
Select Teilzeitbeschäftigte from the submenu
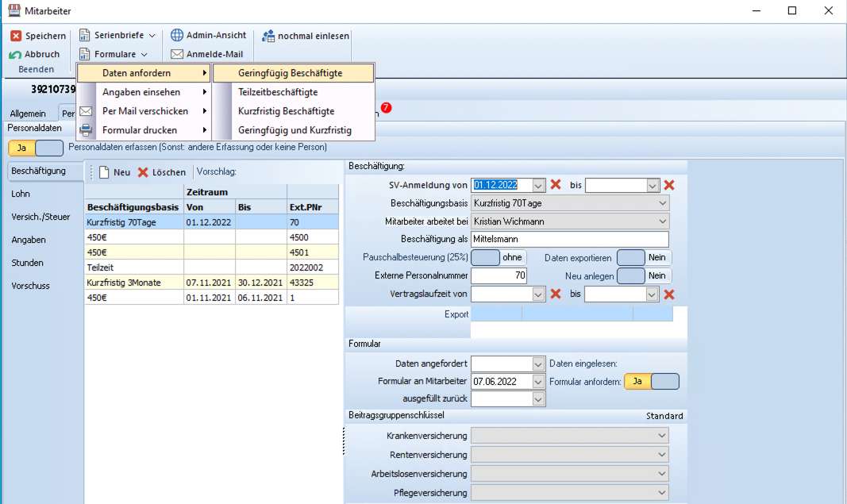click(x=278, y=92)
